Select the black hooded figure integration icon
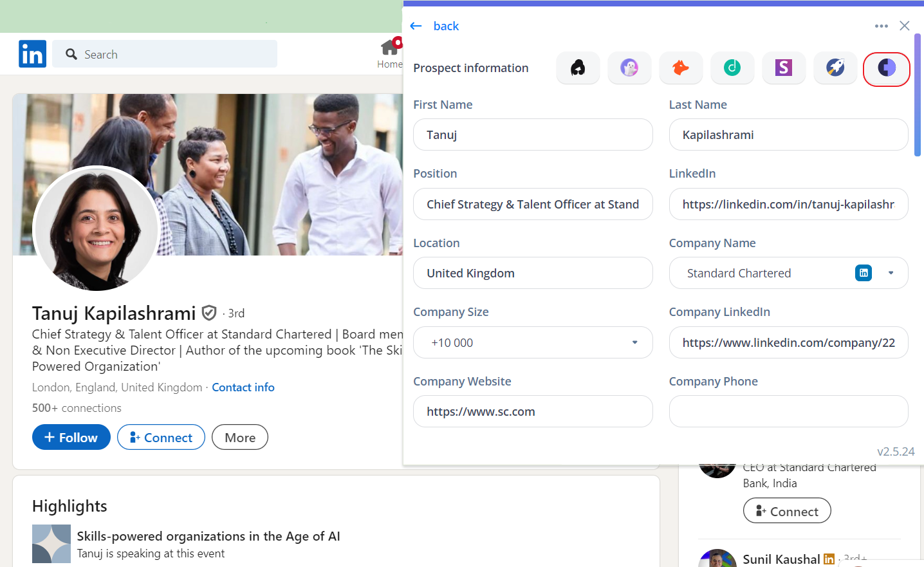Screen dimensions: 924x567 (x=578, y=68)
